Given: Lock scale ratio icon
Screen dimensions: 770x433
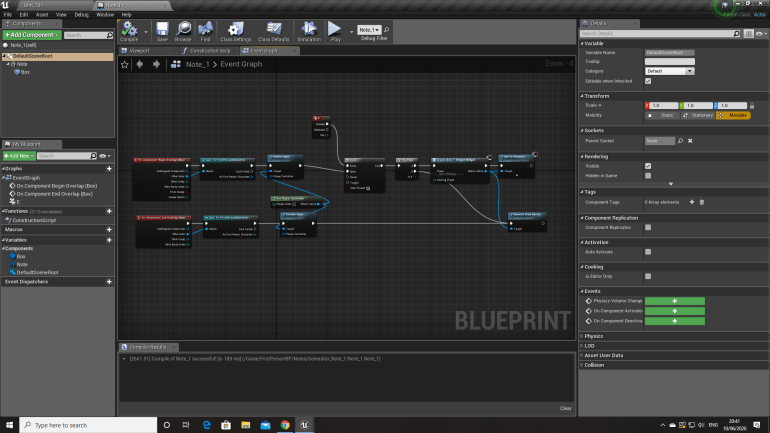Looking at the screenshot, I should 752,106.
